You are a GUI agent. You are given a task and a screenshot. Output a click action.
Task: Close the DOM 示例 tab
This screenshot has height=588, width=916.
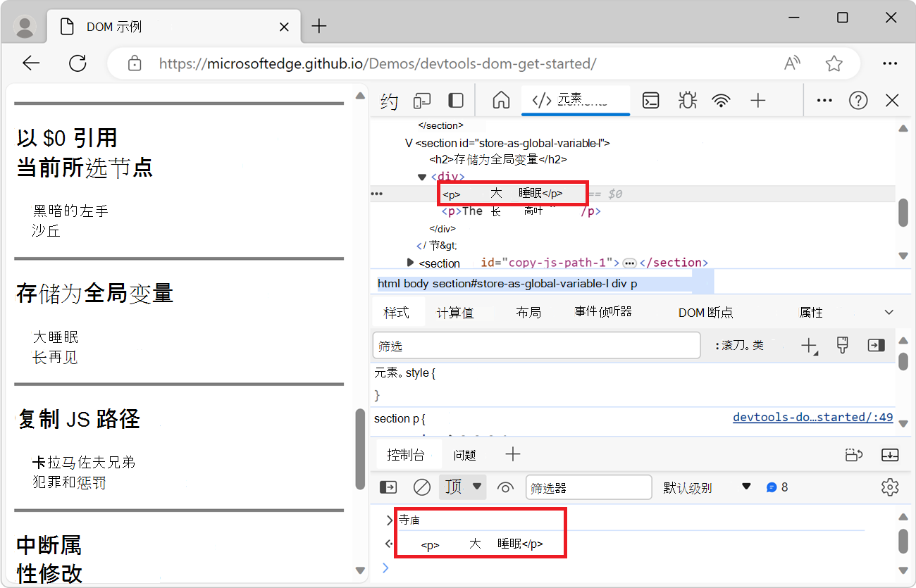click(284, 27)
